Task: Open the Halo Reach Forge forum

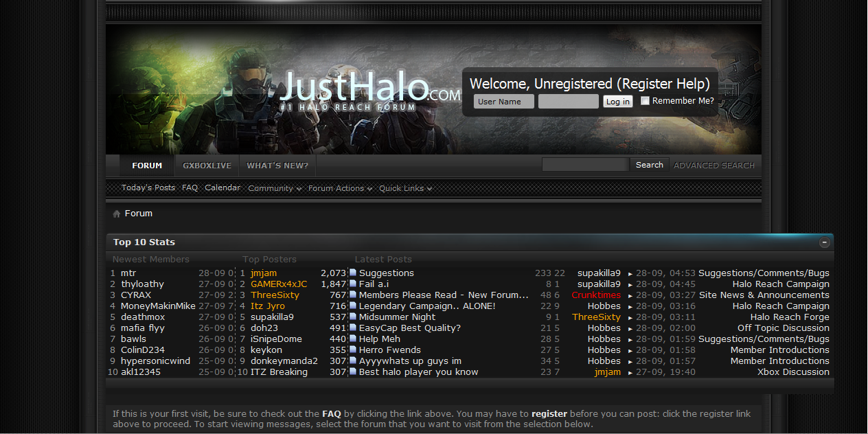Action: tap(790, 317)
